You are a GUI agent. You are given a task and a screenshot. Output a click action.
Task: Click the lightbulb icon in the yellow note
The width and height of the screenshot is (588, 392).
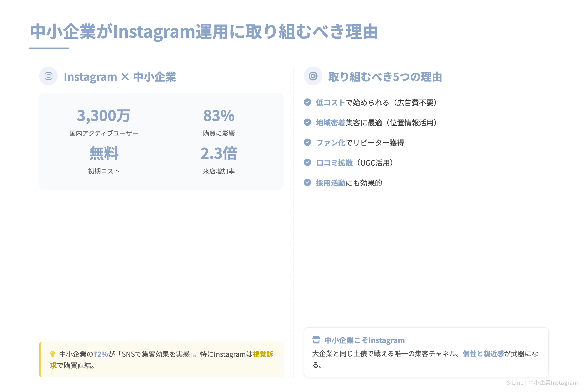52,354
